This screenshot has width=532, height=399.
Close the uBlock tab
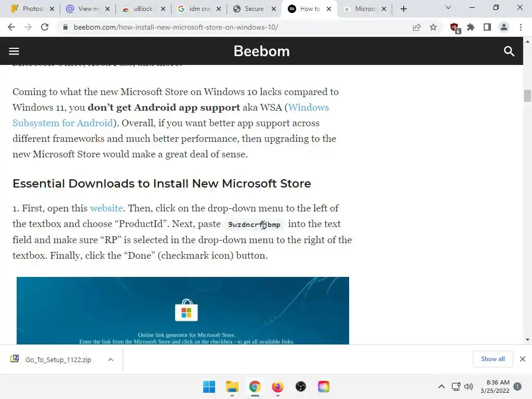click(x=163, y=9)
